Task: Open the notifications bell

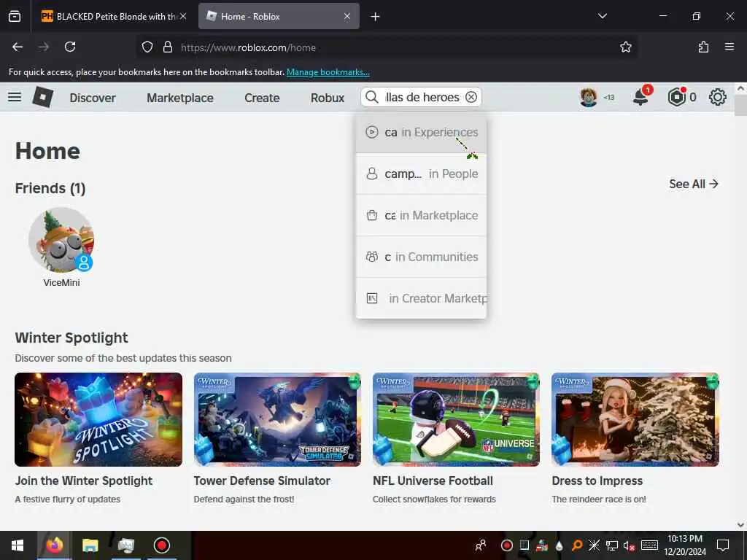Action: tap(640, 97)
